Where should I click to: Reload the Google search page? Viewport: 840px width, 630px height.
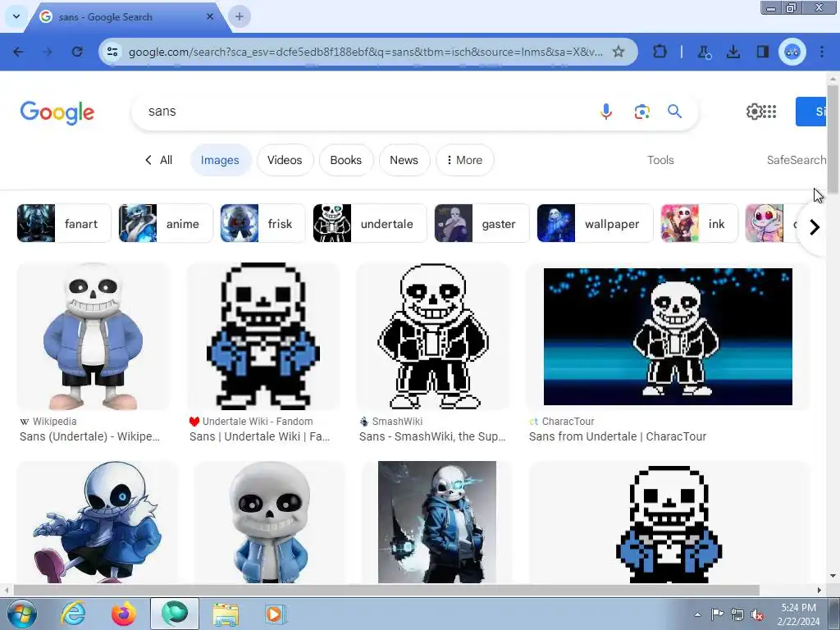coord(77,52)
